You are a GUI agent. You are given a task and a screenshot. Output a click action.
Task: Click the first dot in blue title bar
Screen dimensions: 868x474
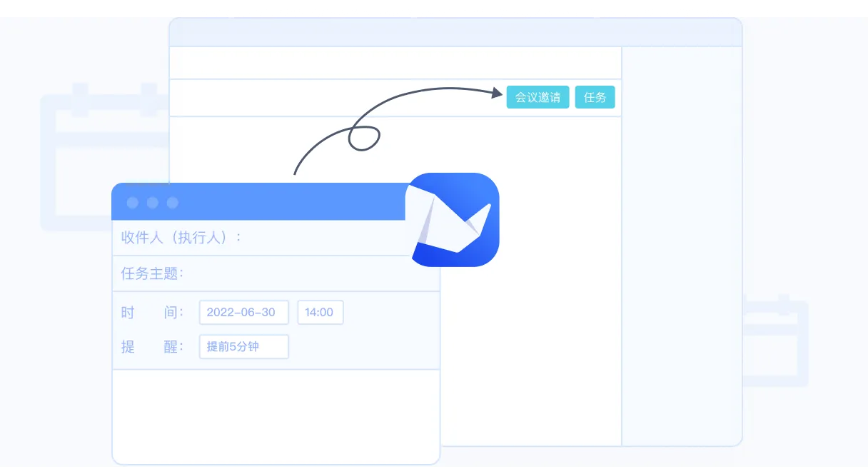pos(132,203)
